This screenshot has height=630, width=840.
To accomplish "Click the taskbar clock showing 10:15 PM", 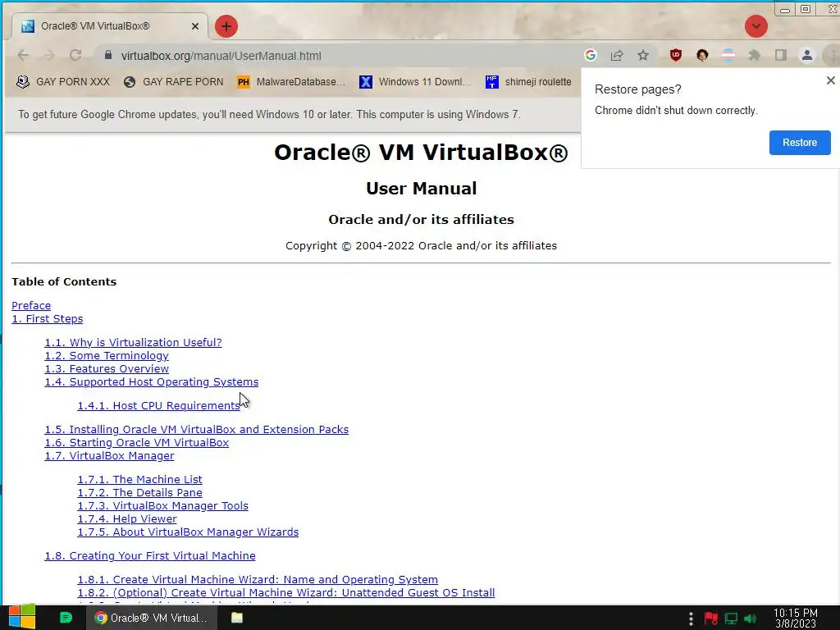I will 796,618.
